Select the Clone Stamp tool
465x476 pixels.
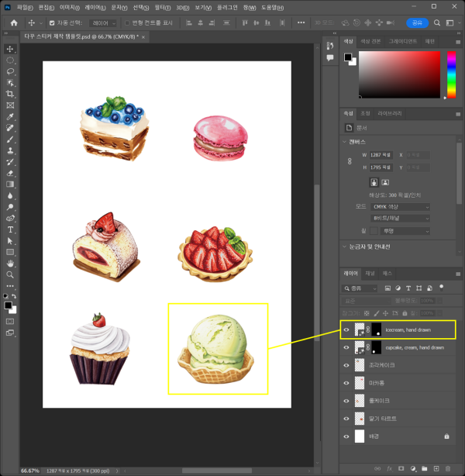10,150
